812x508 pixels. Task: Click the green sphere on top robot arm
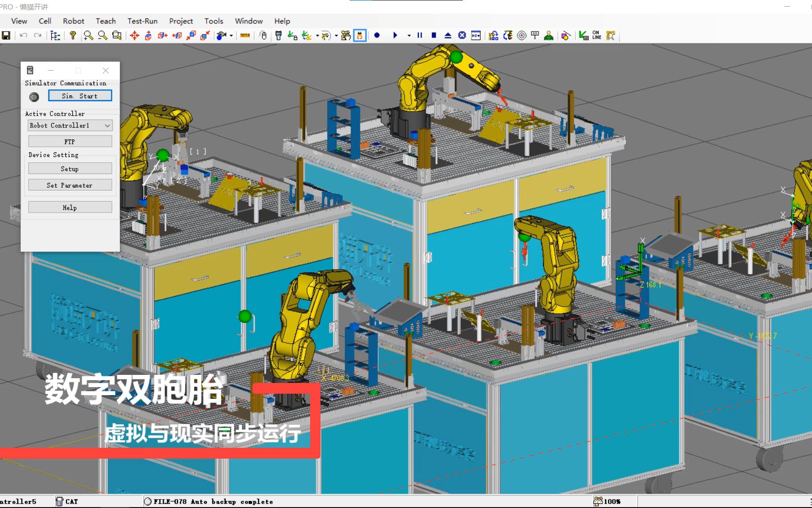tap(456, 57)
